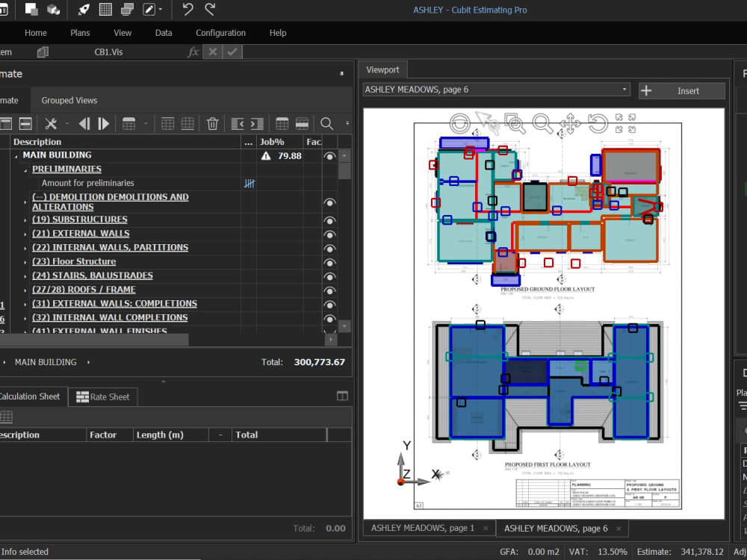Click the fx formula icon
The image size is (747, 560).
click(193, 52)
